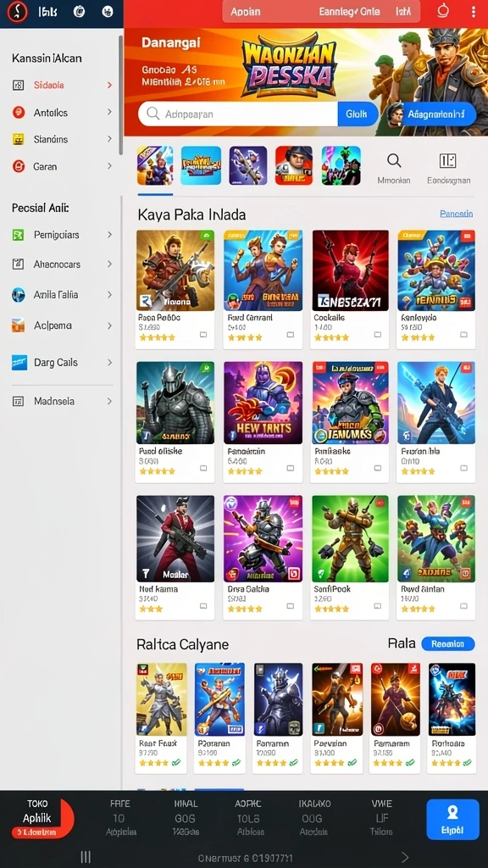
Task: Click the magnifier icon in search bar
Action: coord(152,114)
